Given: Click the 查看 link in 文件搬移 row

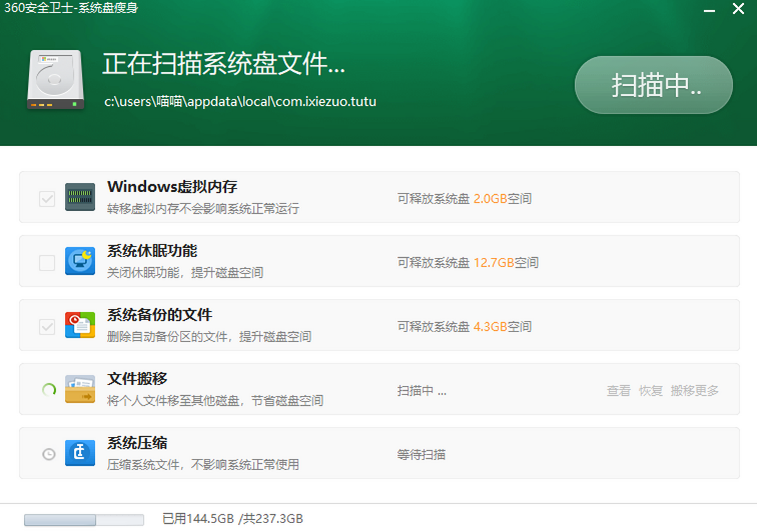Looking at the screenshot, I should pos(619,391).
